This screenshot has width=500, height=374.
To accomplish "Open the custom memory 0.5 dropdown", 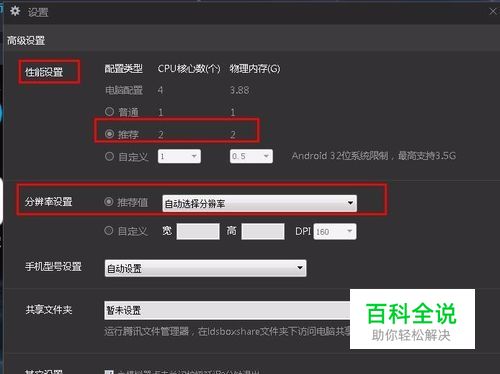I will [251, 156].
